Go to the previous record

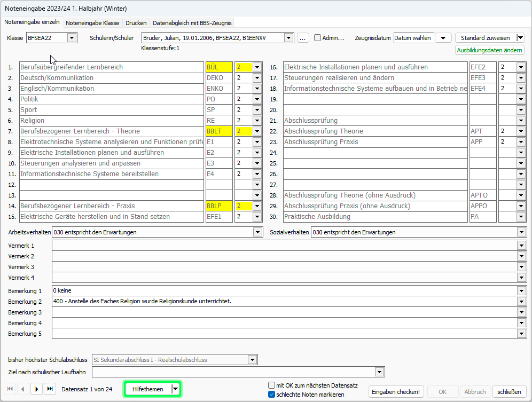[23, 389]
